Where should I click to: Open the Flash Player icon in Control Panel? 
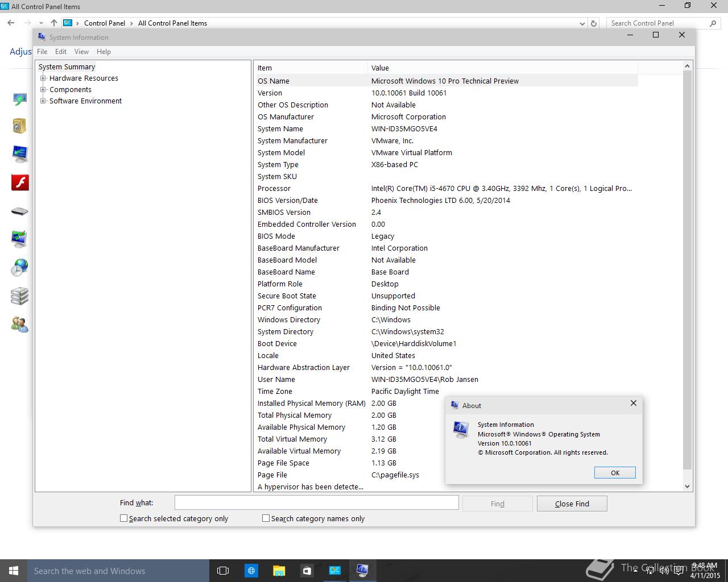(20, 182)
